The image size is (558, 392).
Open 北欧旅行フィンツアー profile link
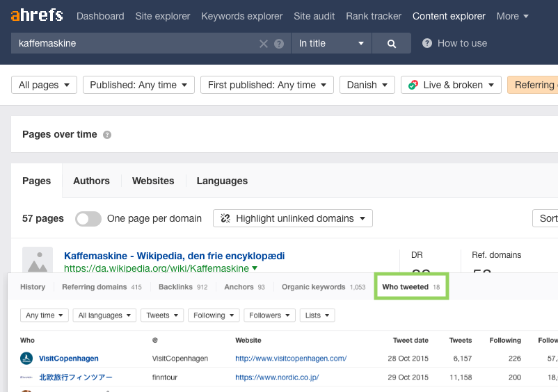point(76,377)
